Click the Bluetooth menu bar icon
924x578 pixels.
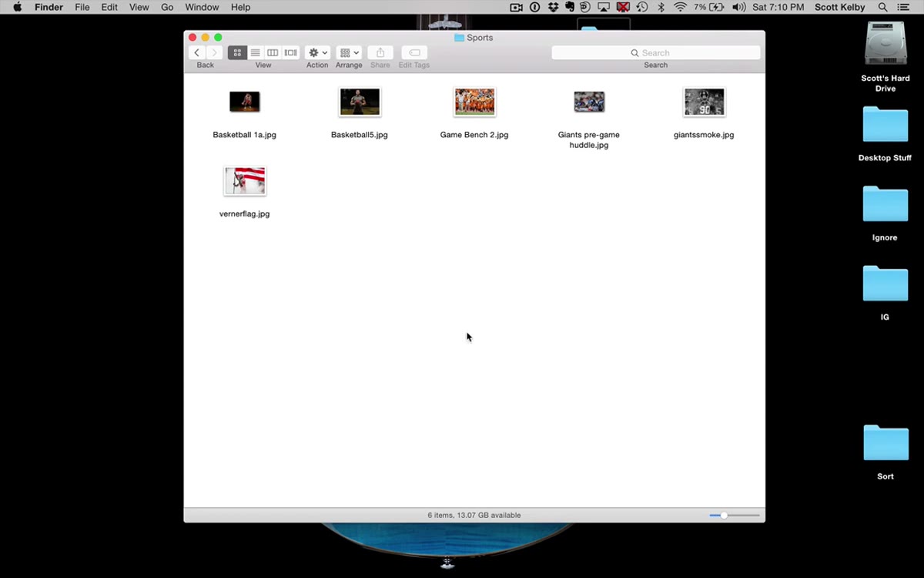[661, 7]
